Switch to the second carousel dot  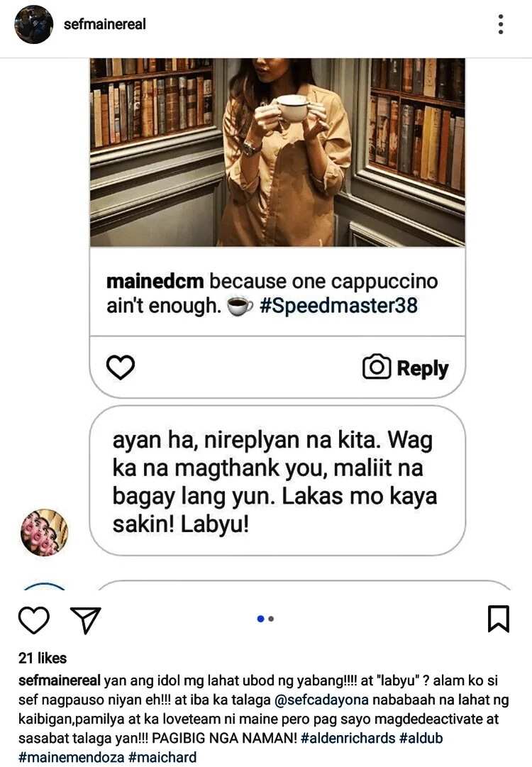272,619
